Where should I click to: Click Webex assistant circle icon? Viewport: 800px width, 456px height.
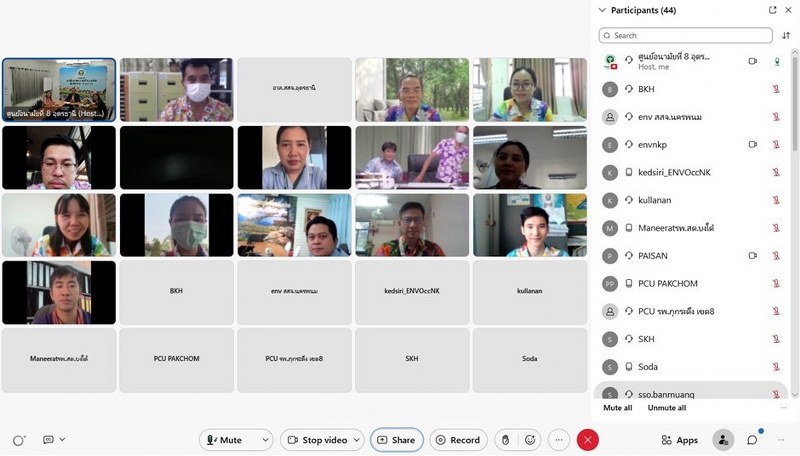coord(19,440)
